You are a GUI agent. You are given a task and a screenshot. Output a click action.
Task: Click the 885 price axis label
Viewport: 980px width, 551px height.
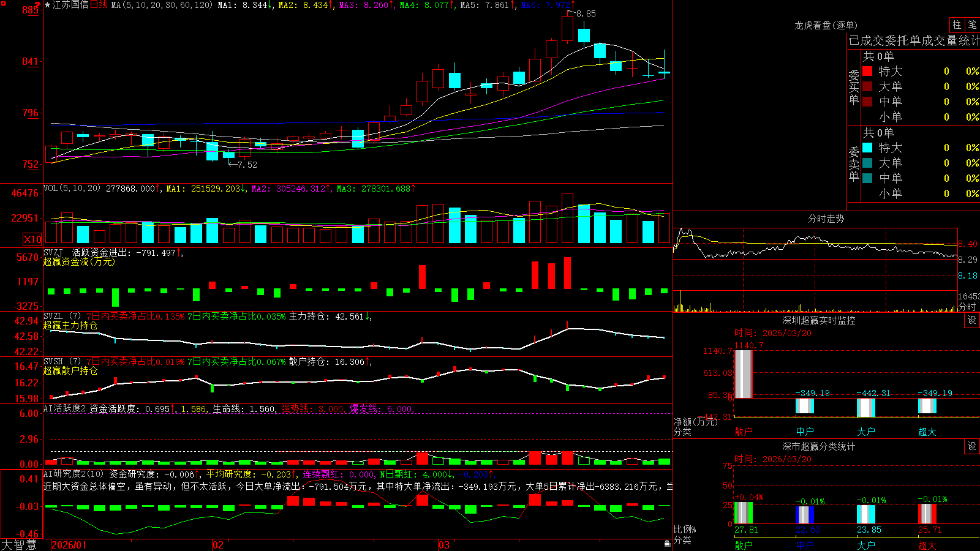pyautogui.click(x=31, y=9)
